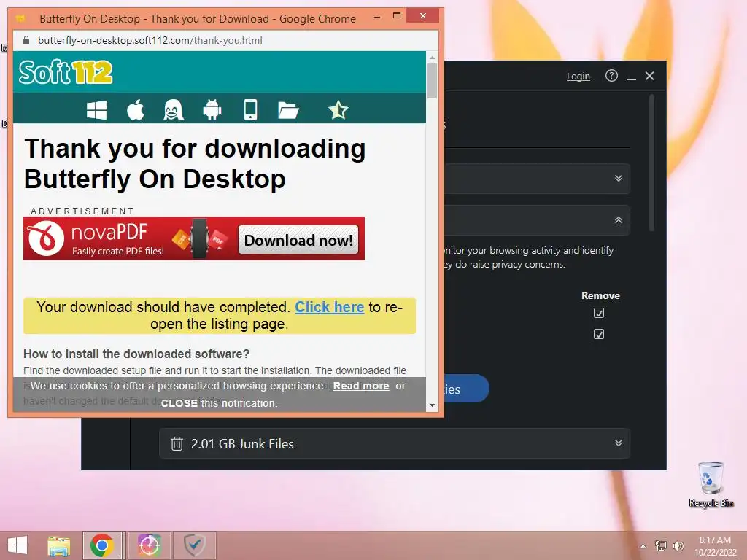
Task: Open the network tray icon
Action: [x=661, y=545]
